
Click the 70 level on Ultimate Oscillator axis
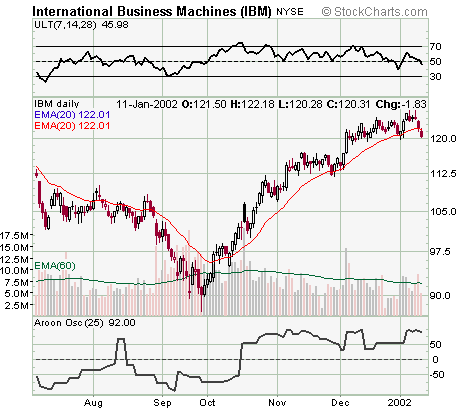(x=436, y=46)
